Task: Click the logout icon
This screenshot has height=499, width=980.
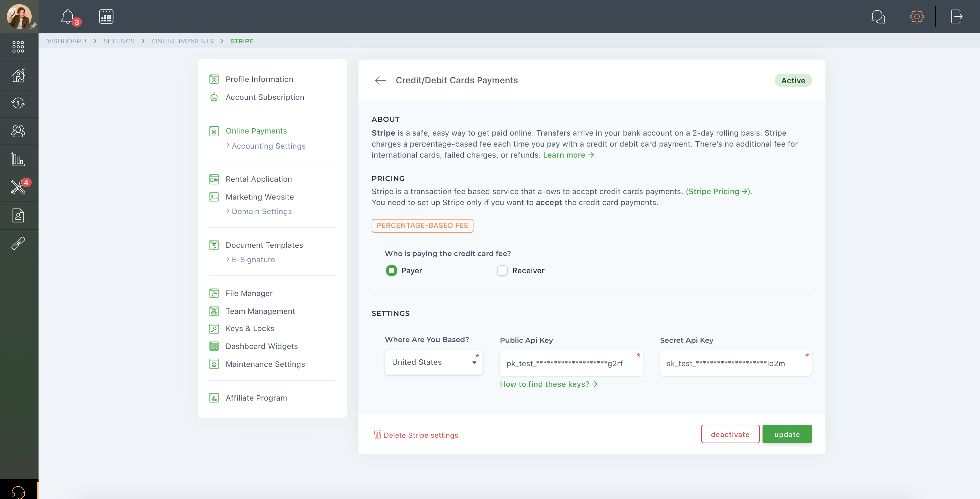Action: (x=957, y=17)
